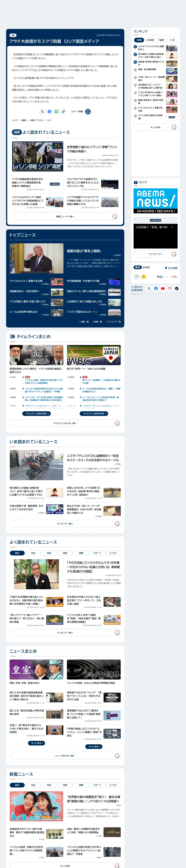This screenshot has height=868, width=186.
Task: Open 中井貴一 徹子の部屋 featured article image
Action: [37, 574]
